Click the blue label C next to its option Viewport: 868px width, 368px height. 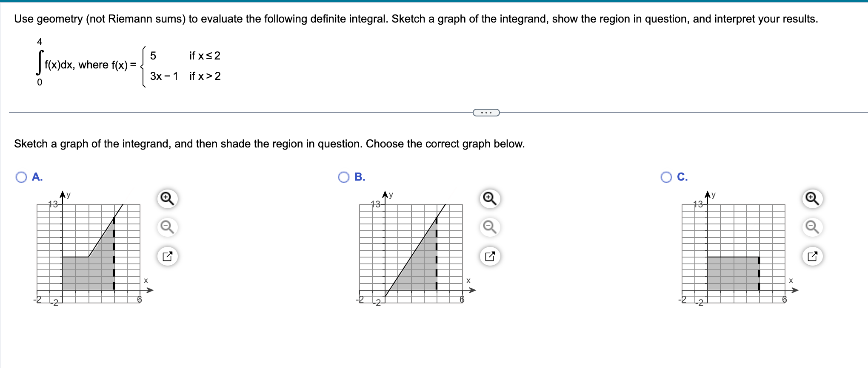(682, 177)
